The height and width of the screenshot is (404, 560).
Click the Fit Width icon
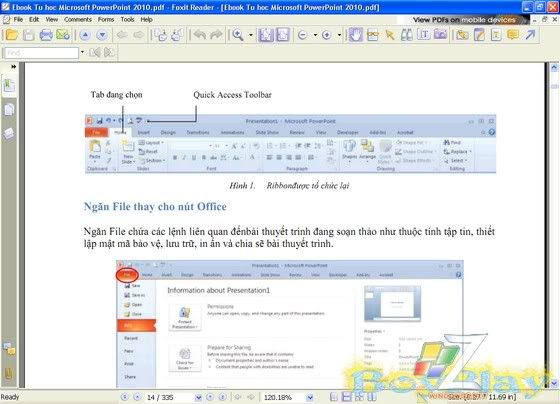(x=283, y=35)
